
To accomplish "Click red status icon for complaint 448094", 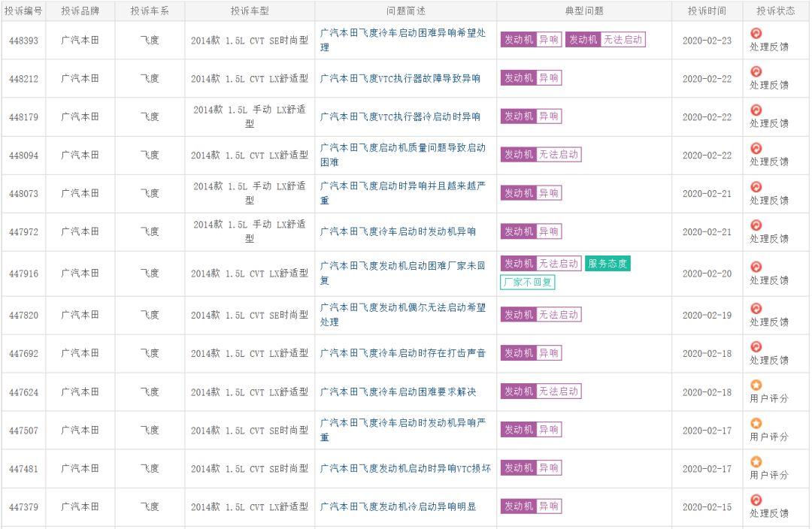I will click(x=756, y=148).
